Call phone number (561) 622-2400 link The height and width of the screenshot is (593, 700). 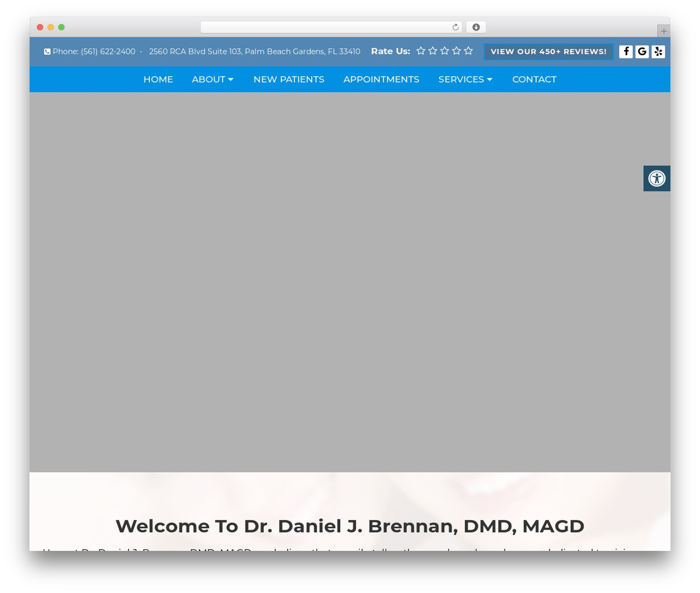click(108, 51)
